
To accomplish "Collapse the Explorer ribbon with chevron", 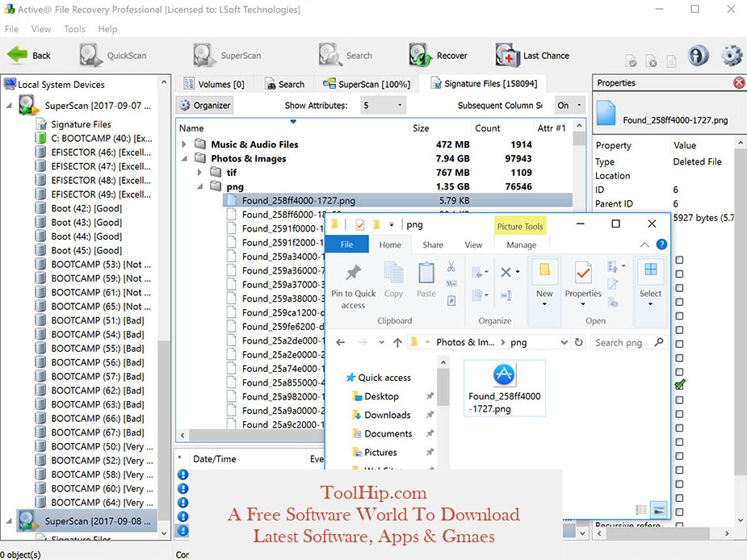I will pyautogui.click(x=644, y=244).
